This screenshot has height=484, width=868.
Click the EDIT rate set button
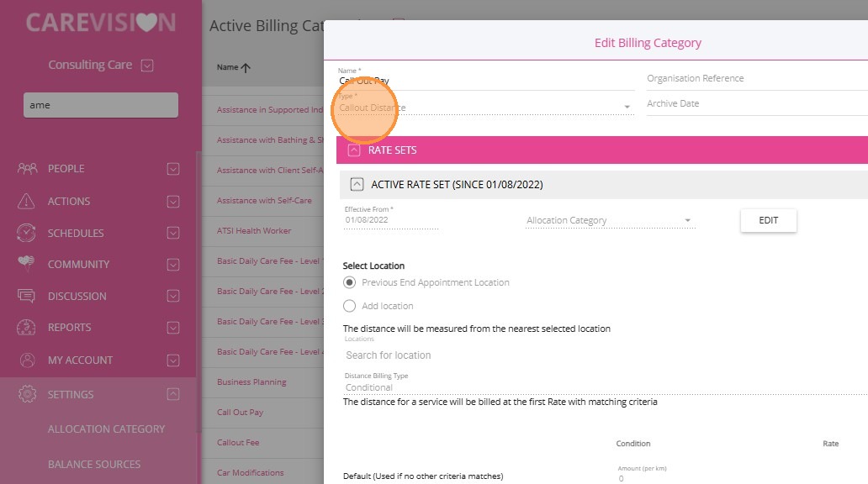click(768, 220)
